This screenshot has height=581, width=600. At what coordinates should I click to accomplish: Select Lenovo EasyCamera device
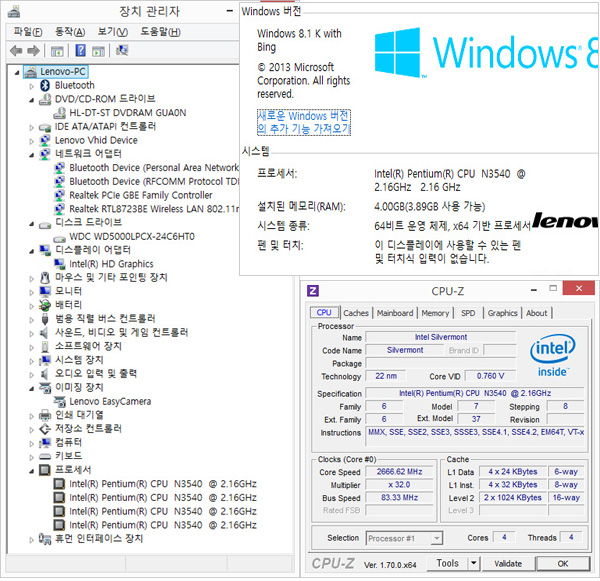click(x=110, y=401)
